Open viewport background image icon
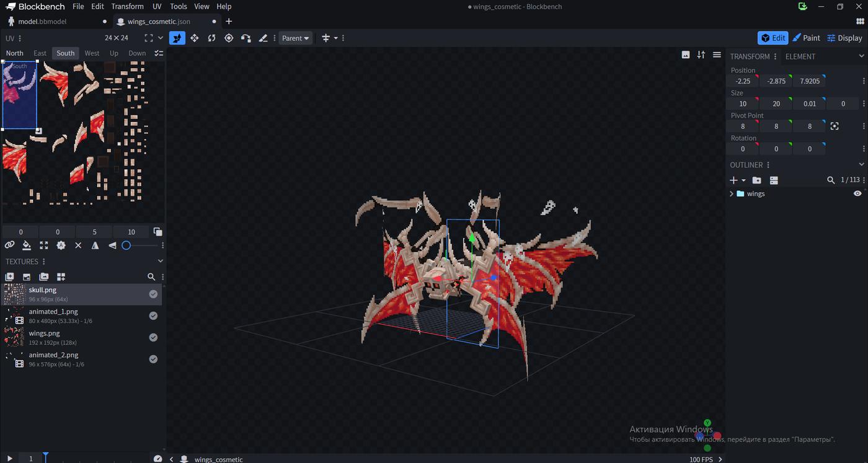Screen dimensions: 868x463 686,55
